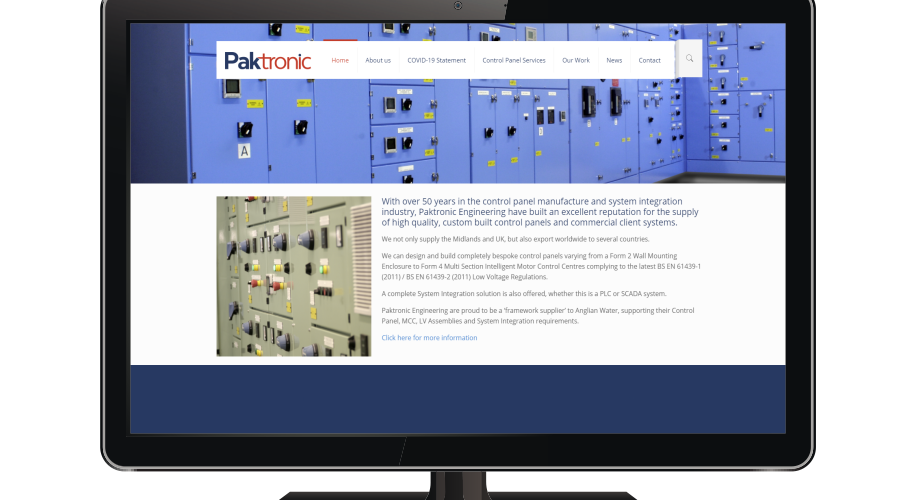Open the News page
Screen dimensions: 900x500
click(614, 60)
